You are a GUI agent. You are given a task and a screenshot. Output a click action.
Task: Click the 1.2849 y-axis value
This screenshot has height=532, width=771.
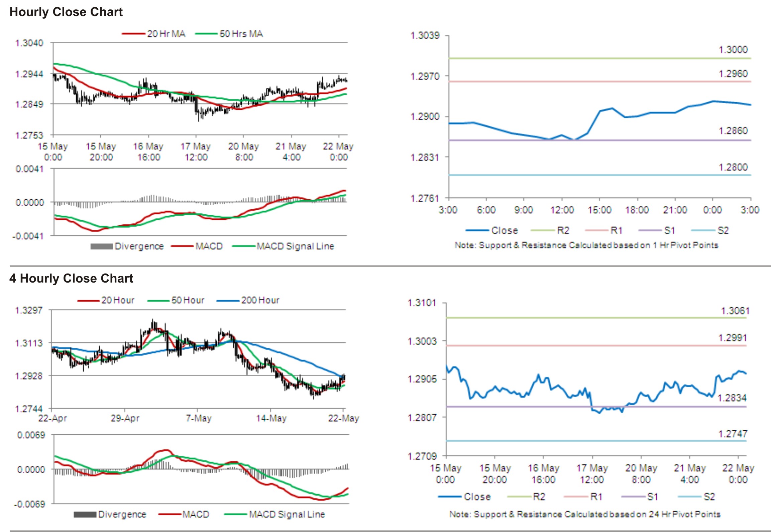point(29,104)
